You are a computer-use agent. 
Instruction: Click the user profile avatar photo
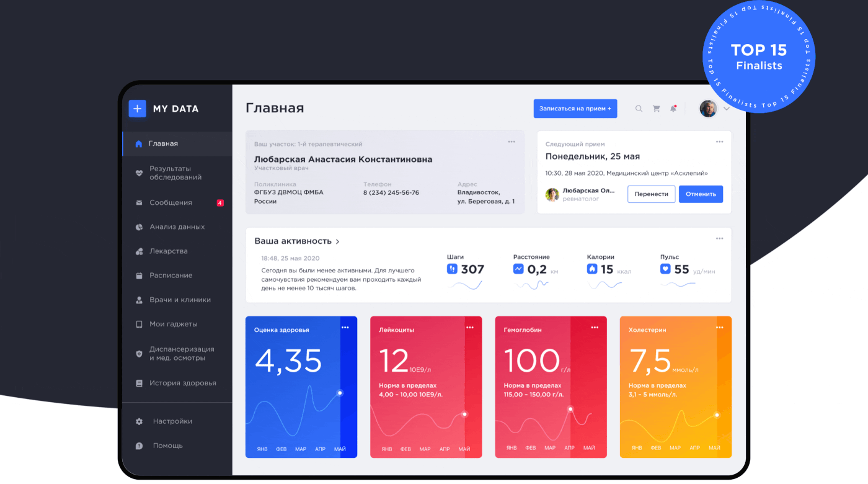click(709, 109)
